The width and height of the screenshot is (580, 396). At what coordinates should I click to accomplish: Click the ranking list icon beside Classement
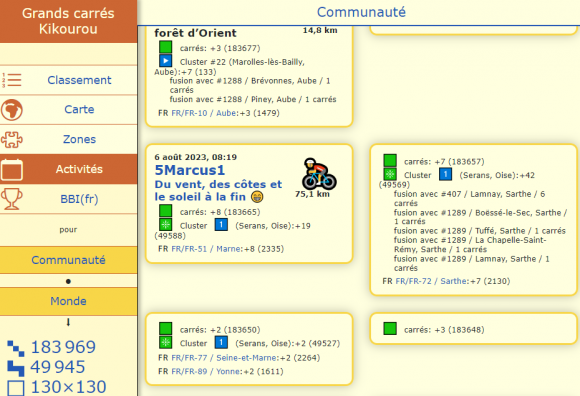[12, 80]
